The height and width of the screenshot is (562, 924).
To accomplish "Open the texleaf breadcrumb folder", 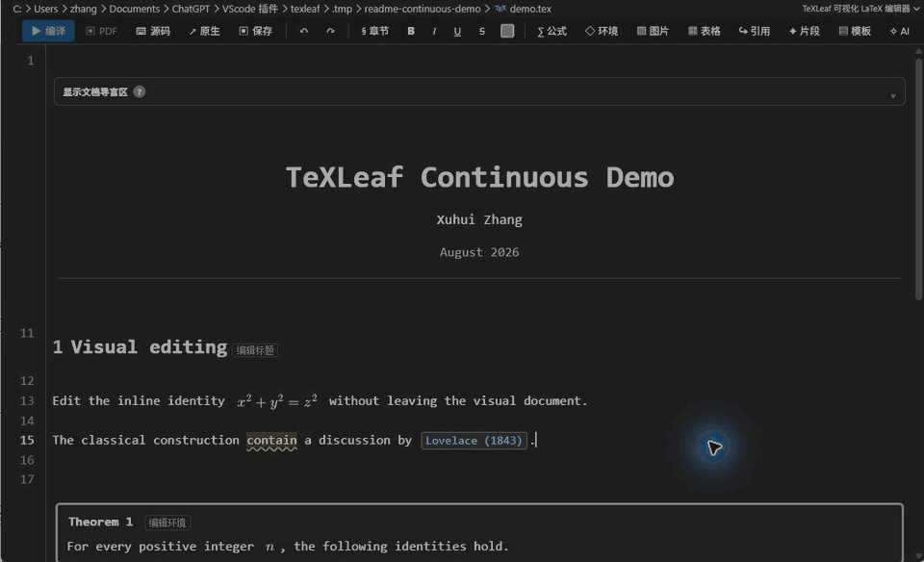I will click(305, 9).
